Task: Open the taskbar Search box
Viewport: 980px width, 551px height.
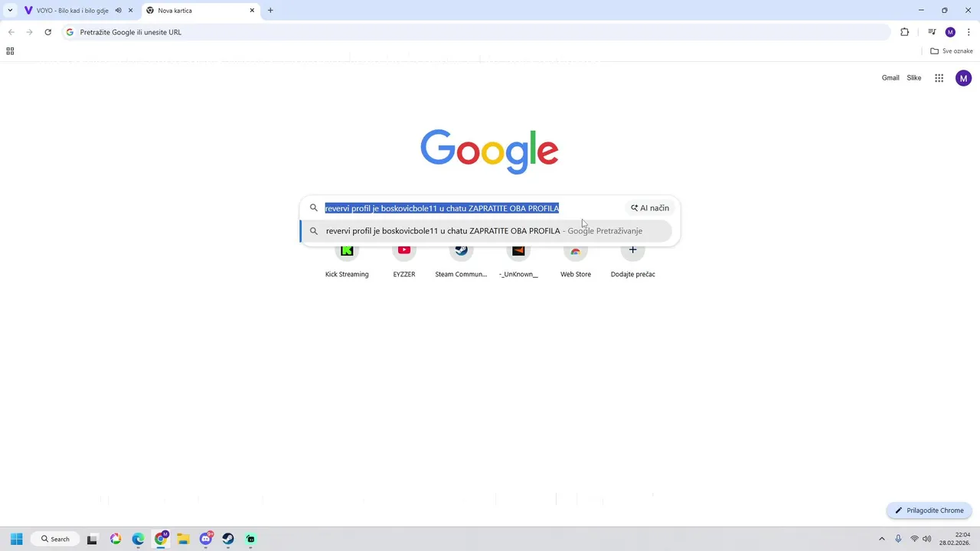Action: click(55, 539)
